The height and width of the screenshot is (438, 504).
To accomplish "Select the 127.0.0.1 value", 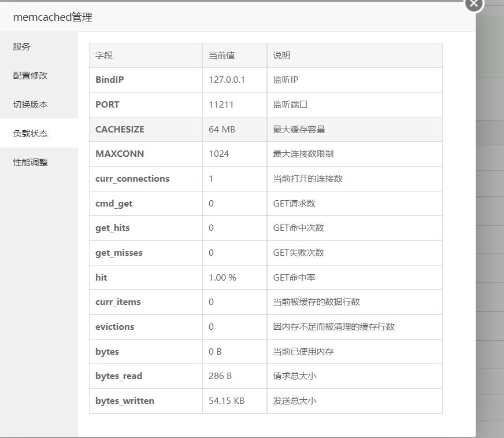I will 227,79.
